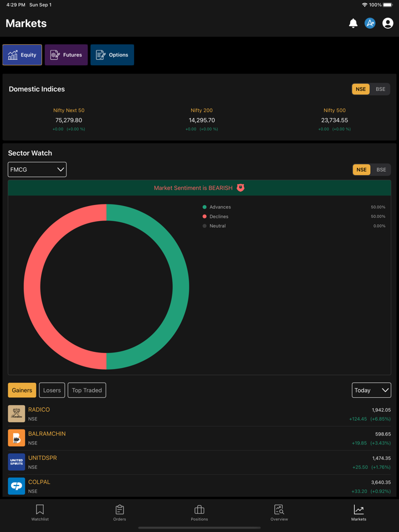Open the Overview icon in bottom bar

pyautogui.click(x=279, y=513)
